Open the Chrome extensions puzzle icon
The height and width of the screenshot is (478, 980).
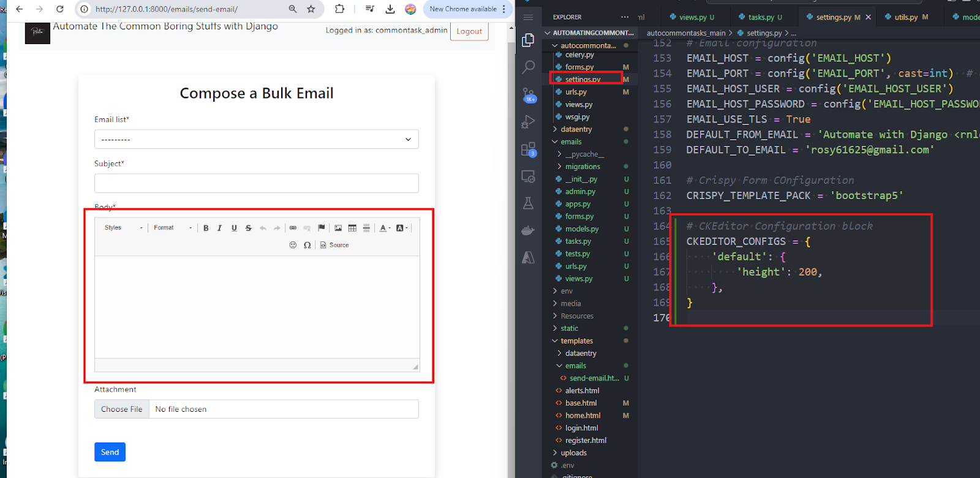click(x=339, y=9)
